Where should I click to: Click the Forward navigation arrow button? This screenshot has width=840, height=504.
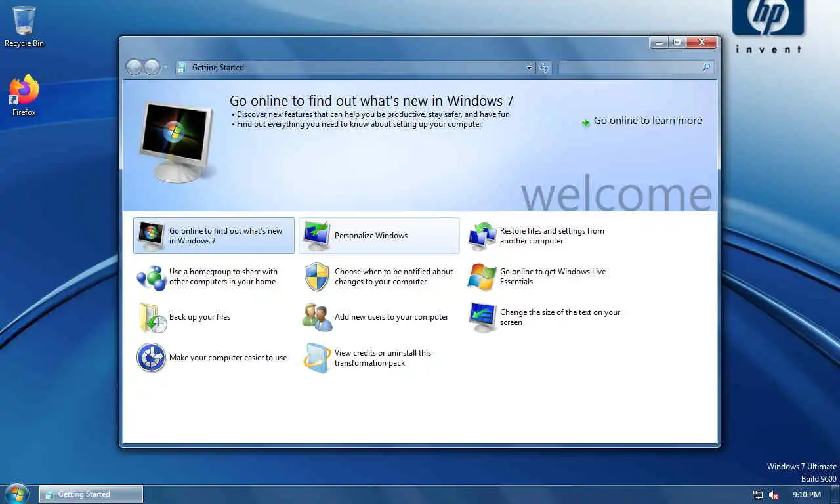pos(152,67)
